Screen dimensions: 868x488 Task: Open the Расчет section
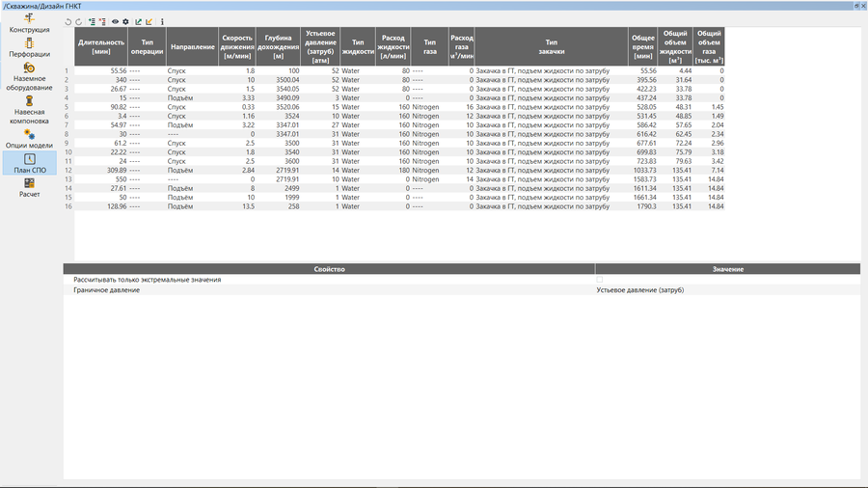click(x=29, y=187)
